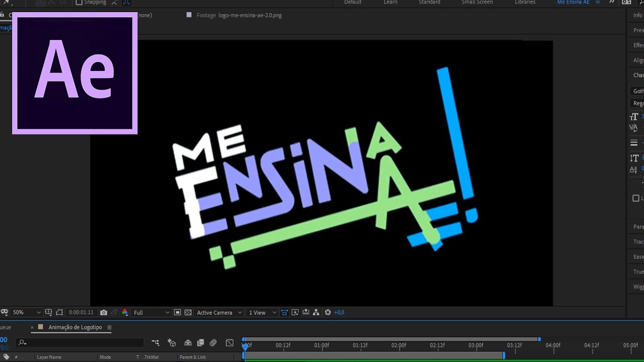Click the Mode column header

105,357
